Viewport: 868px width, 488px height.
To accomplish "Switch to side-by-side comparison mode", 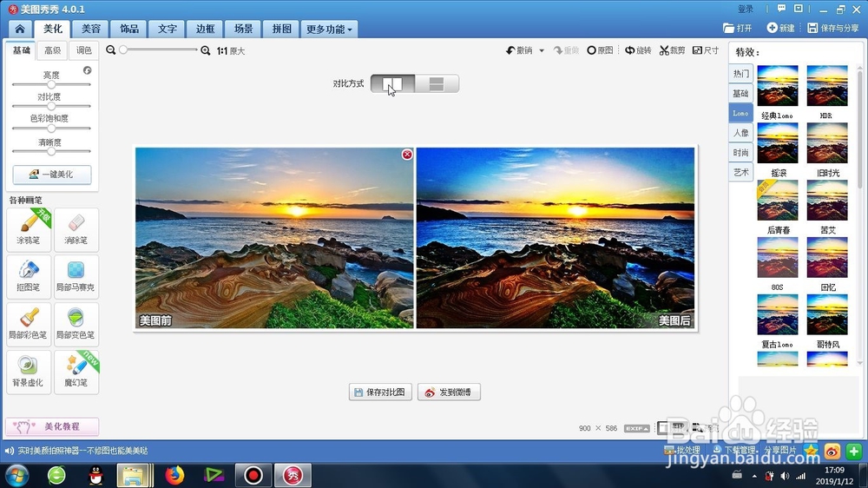I will coord(392,83).
